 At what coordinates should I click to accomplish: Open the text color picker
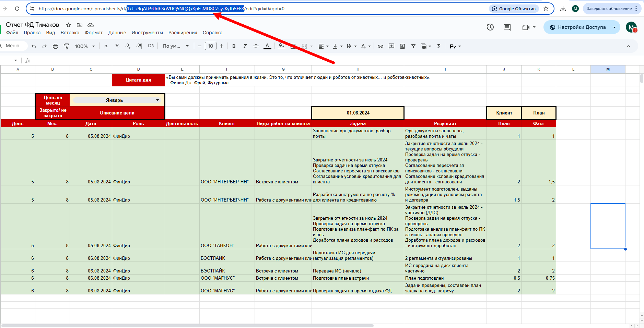click(267, 46)
